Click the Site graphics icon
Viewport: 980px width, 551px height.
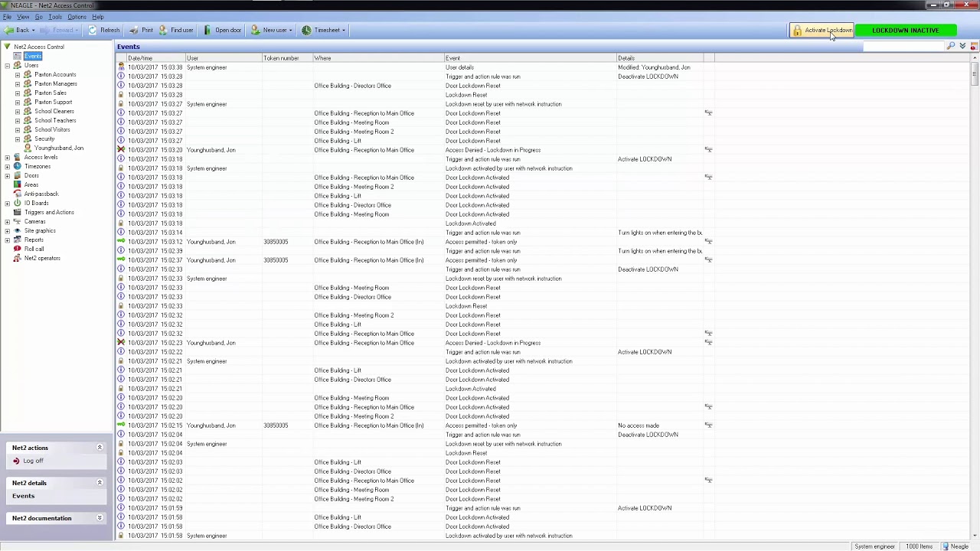17,230
